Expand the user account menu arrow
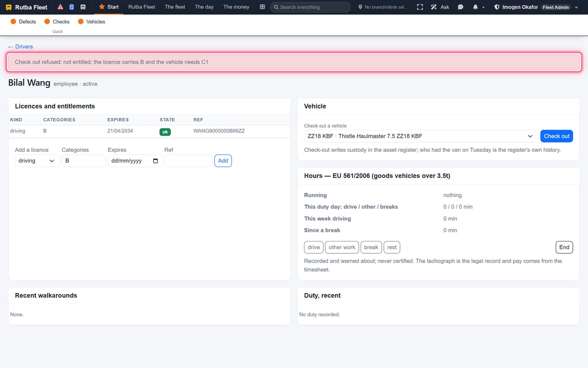 click(x=577, y=8)
